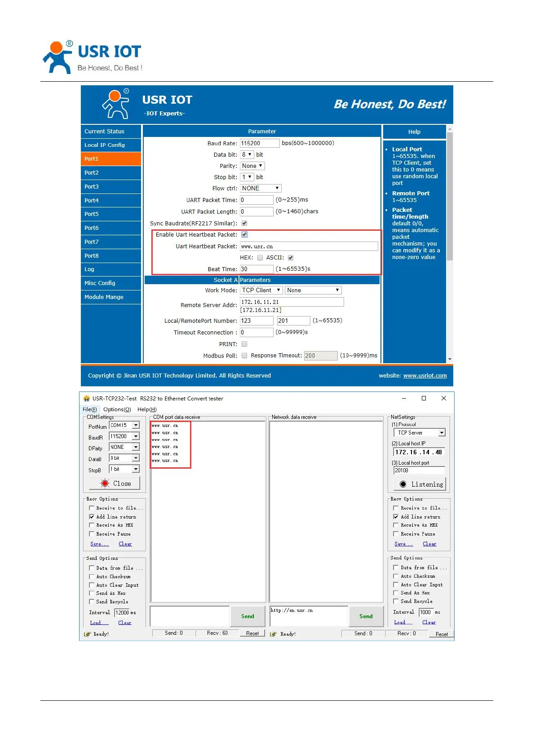Viewport: 535px width, 756px height.
Task: Click the Remote Server Addr field
Action: tap(292, 302)
